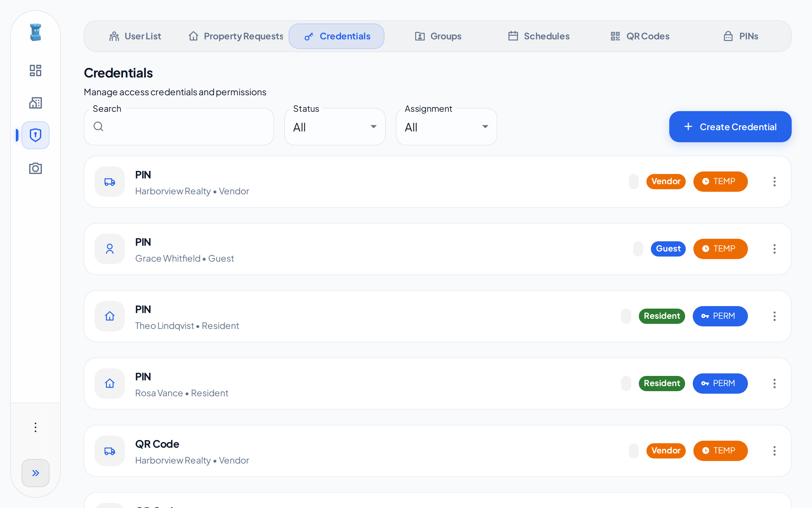The image size is (812, 508).
Task: Switch to the PINs tab
Action: (x=741, y=36)
